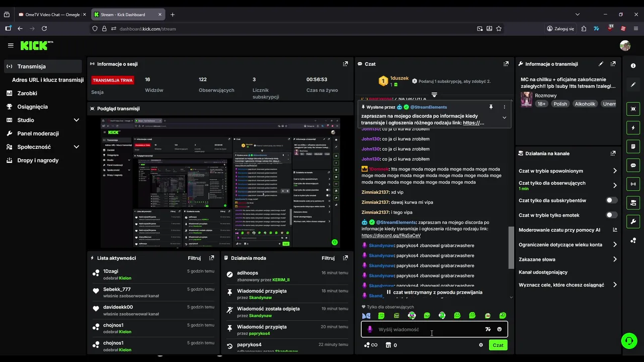Unpin the StreamElements pinned message with the pin icon
Screen dimensions: 644x362
point(491,107)
